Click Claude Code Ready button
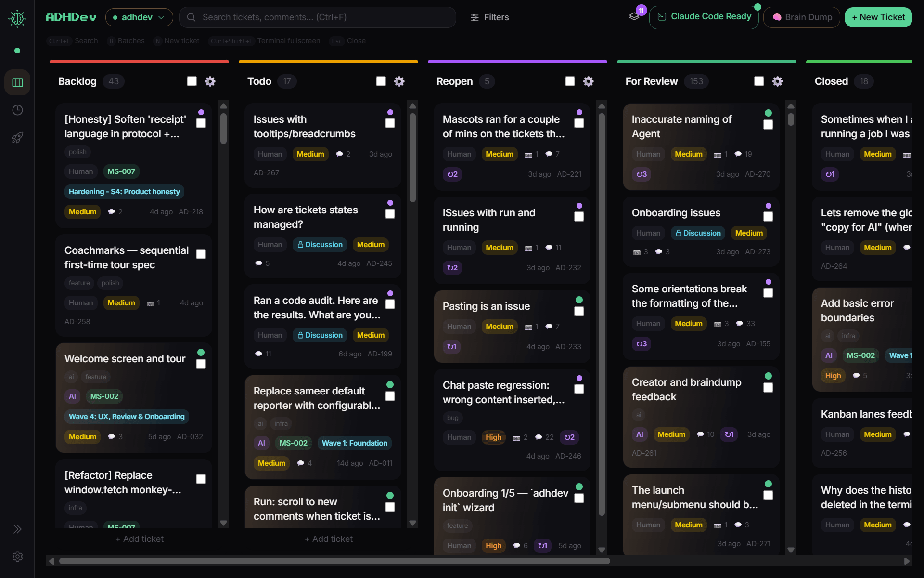This screenshot has height=578, width=924. tap(704, 17)
